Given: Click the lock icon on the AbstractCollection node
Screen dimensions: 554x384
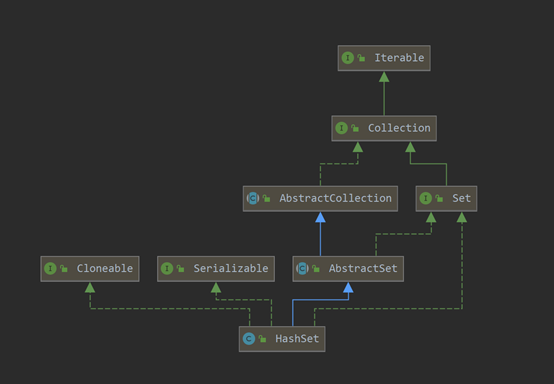Looking at the screenshot, I should tap(266, 198).
